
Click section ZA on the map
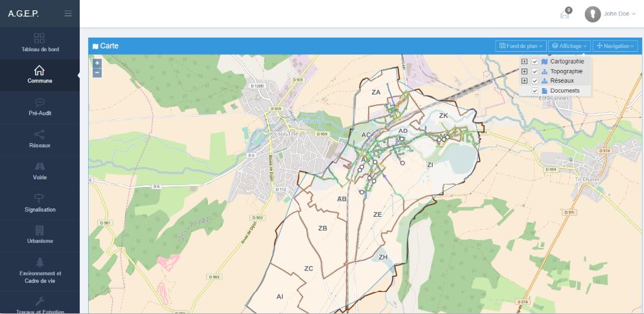click(376, 93)
